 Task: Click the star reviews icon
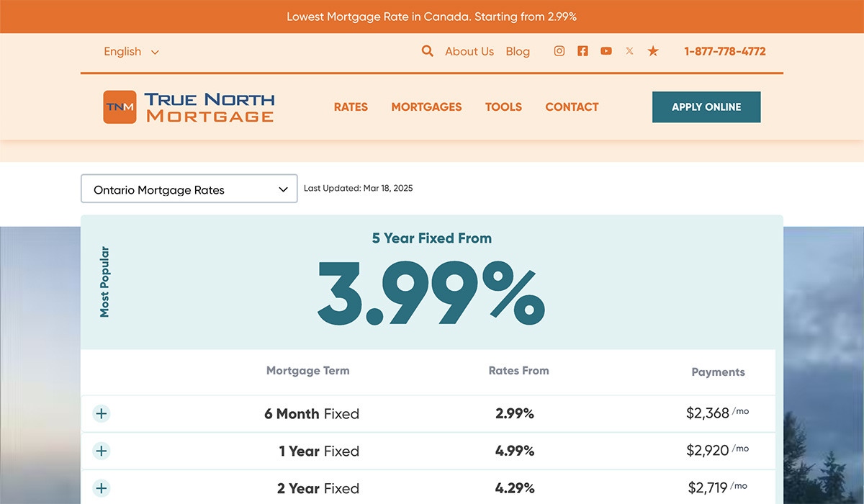653,51
